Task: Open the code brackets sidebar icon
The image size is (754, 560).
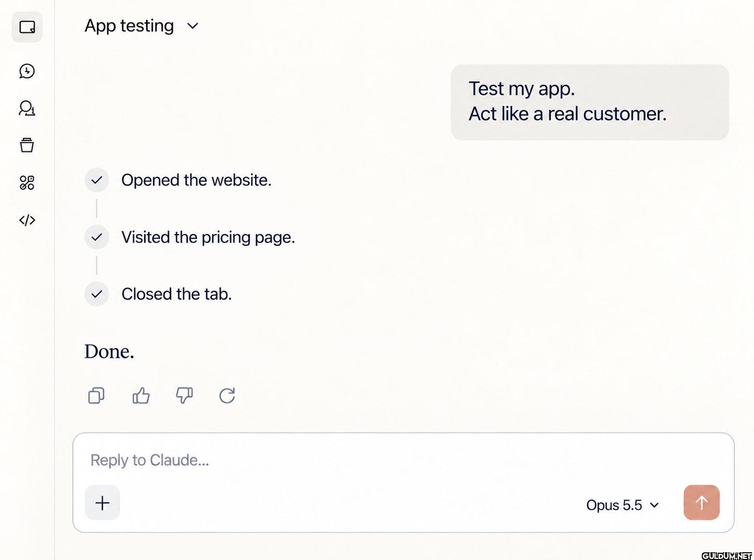Action: (x=27, y=220)
